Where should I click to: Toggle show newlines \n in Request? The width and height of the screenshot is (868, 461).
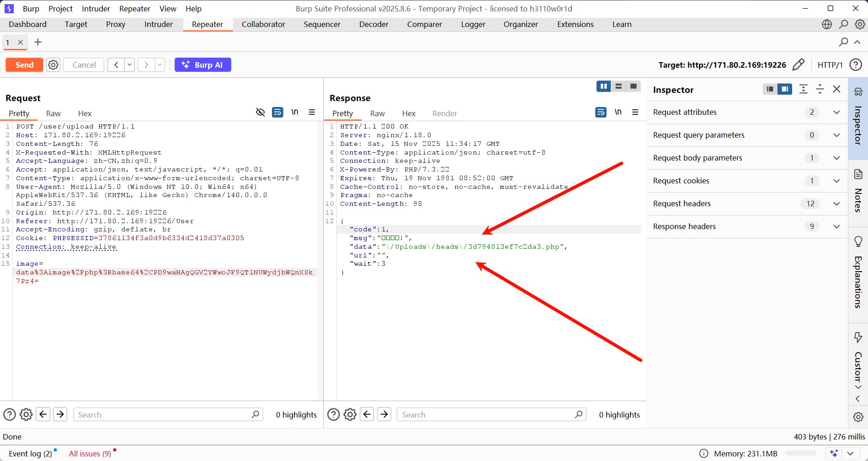point(295,112)
